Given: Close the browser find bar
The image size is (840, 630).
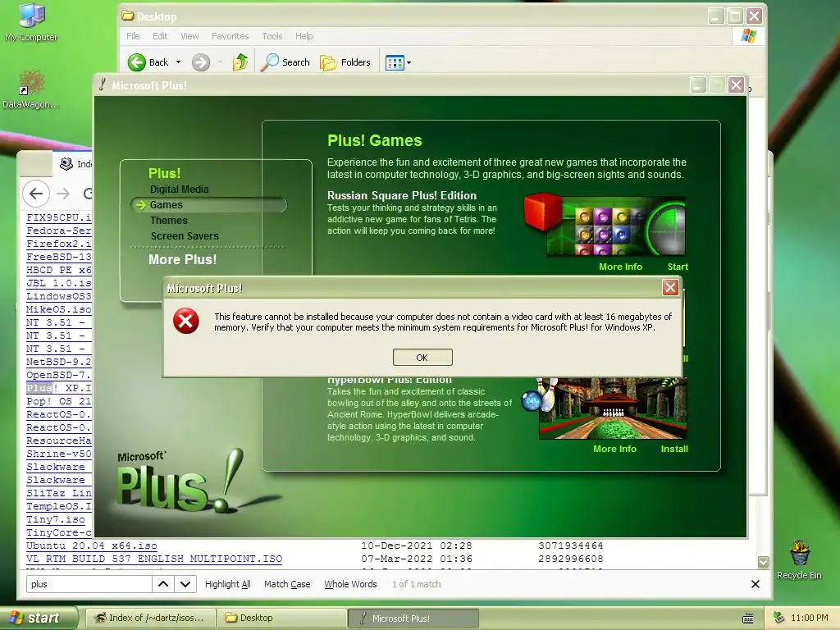Looking at the screenshot, I should coord(756,584).
